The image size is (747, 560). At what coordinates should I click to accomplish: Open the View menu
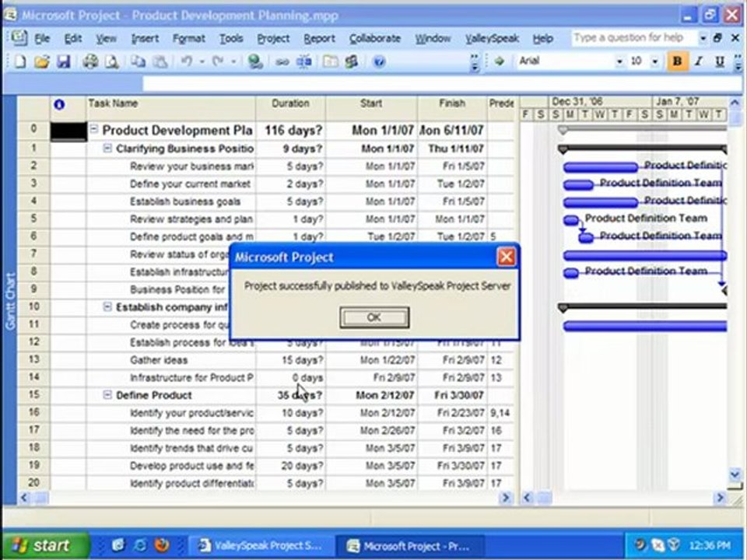[x=106, y=39]
